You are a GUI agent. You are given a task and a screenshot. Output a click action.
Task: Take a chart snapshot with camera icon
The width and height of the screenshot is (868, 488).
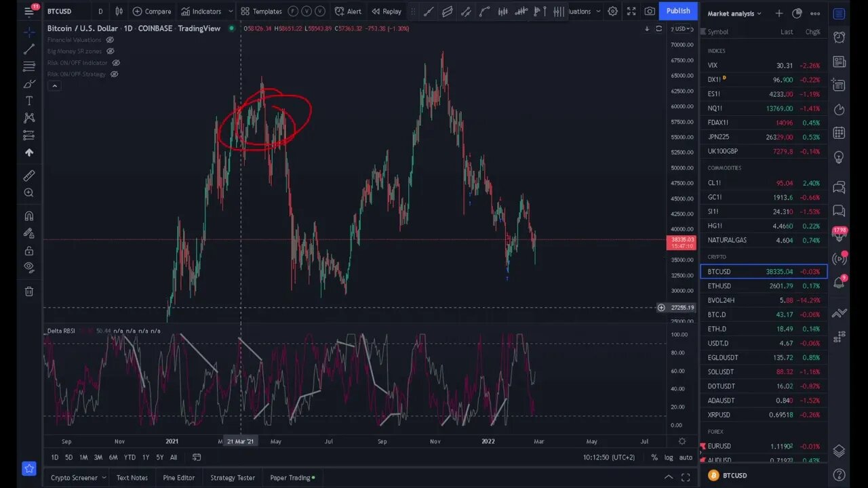650,11
